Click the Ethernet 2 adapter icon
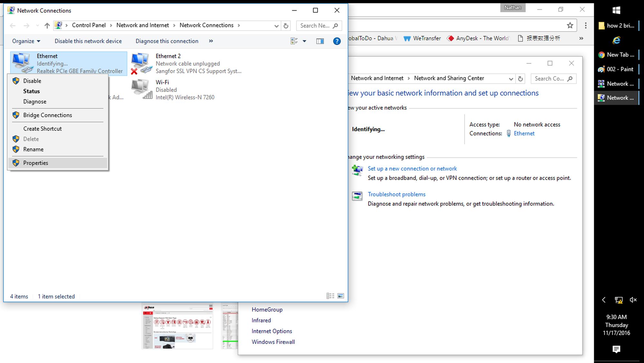Viewport: 644px width, 363px height. 141,63
